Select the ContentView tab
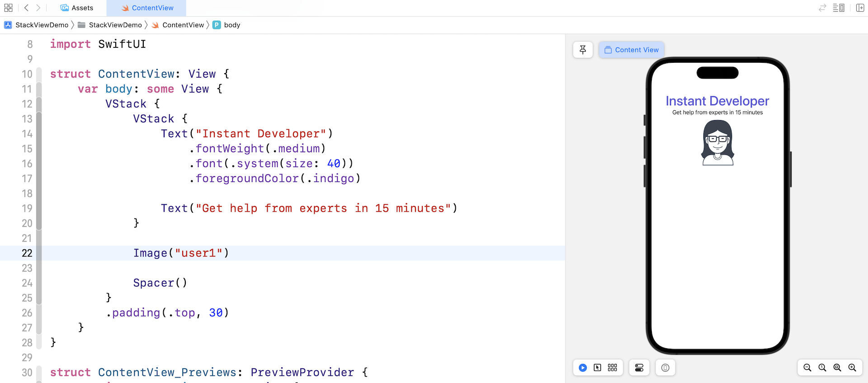The image size is (868, 383). coord(147,8)
